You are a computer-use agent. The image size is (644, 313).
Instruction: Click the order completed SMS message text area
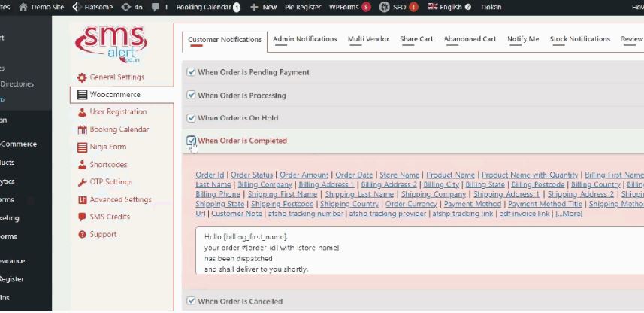pyautogui.click(x=420, y=251)
